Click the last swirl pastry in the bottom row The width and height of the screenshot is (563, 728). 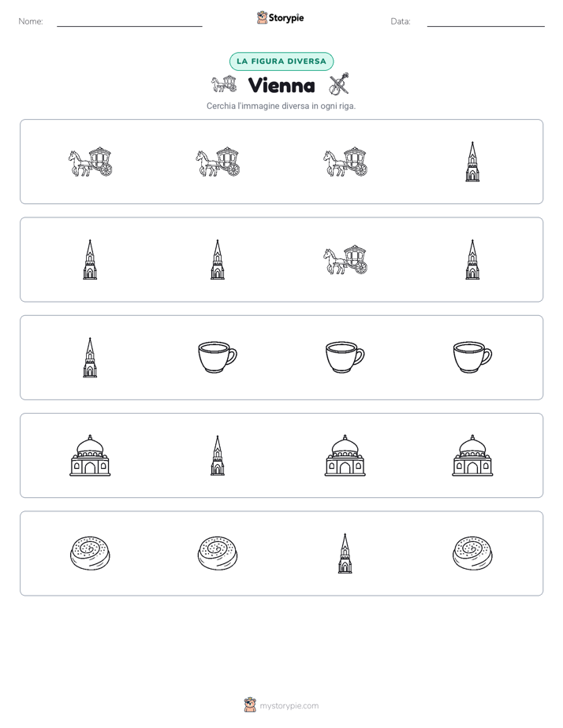472,553
